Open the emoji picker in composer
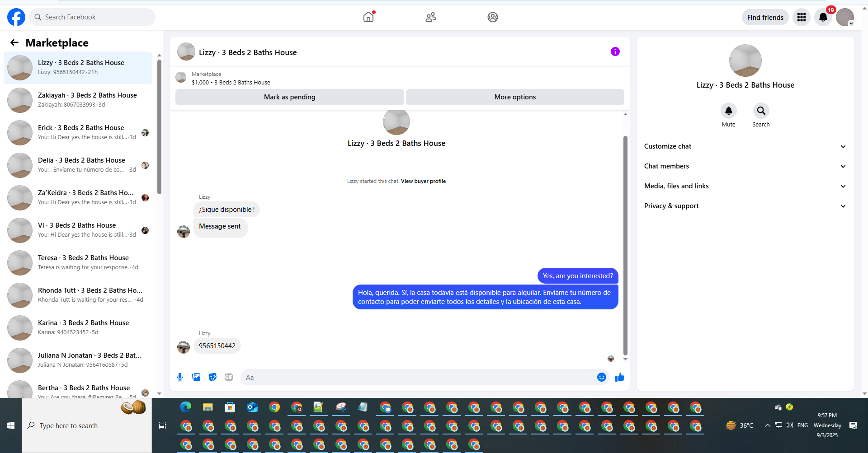This screenshot has height=453, width=868. (602, 377)
